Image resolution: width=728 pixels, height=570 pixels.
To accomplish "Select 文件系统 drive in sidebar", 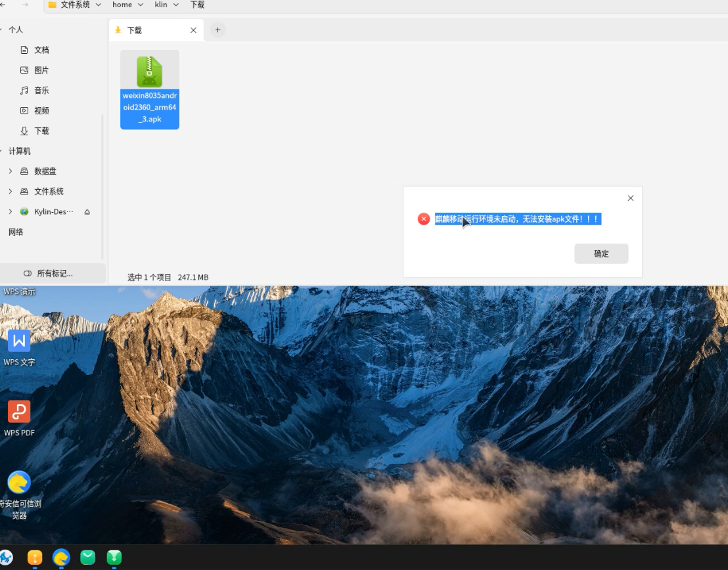I will pyautogui.click(x=49, y=191).
